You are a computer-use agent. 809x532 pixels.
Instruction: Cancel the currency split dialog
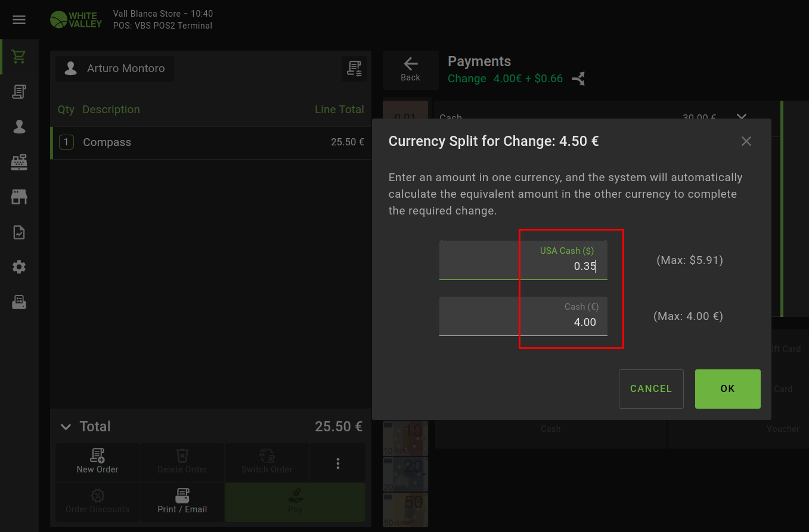click(x=651, y=389)
